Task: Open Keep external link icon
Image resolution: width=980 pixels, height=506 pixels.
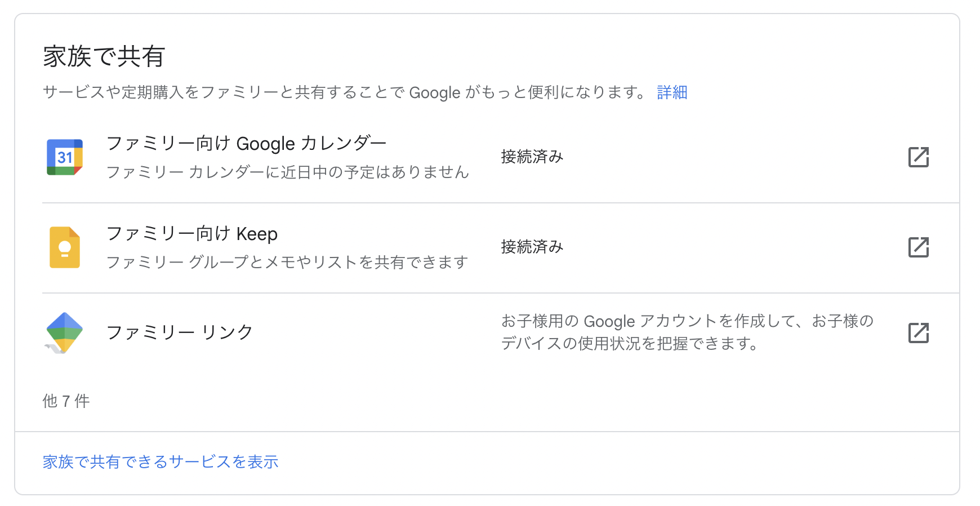Action: point(919,247)
